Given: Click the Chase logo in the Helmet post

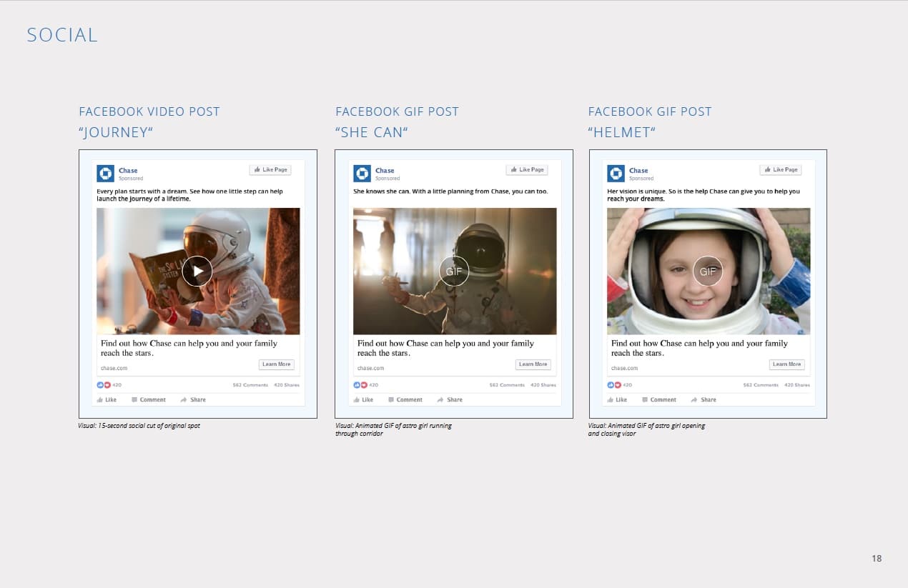Looking at the screenshot, I should [x=616, y=174].
